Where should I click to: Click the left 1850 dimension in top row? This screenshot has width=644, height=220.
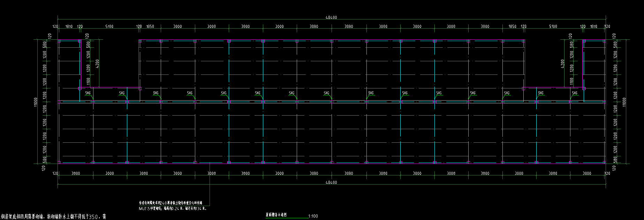tap(150, 26)
